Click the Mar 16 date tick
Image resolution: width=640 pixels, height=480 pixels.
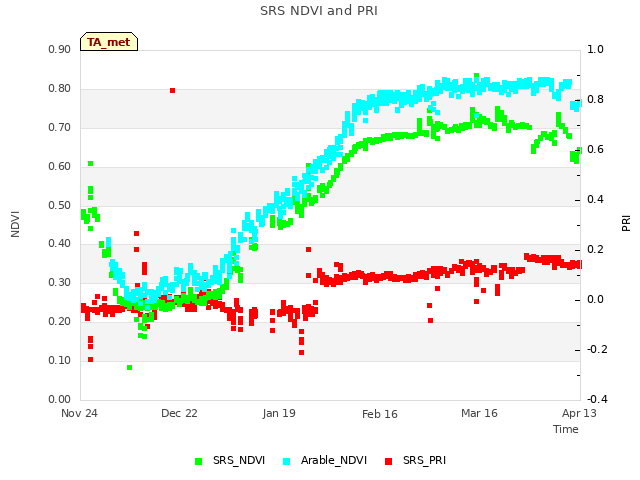pyautogui.click(x=479, y=413)
